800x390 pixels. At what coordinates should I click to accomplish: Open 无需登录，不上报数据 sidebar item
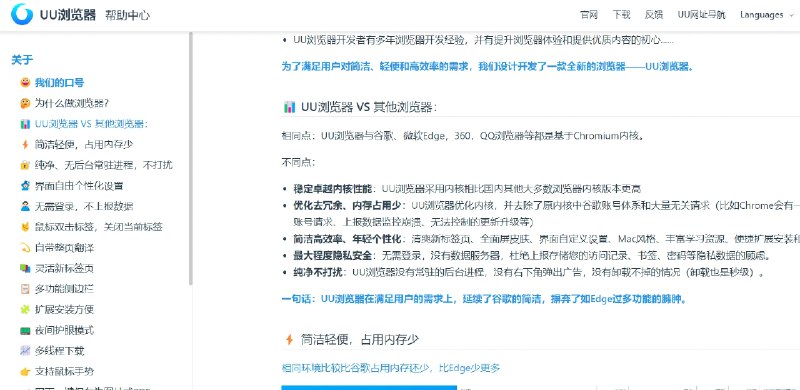coord(84,206)
